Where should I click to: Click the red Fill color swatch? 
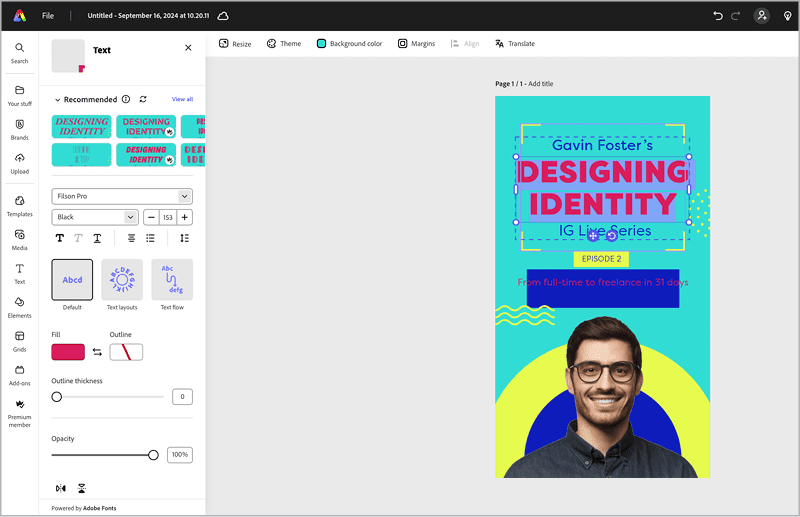click(x=68, y=352)
